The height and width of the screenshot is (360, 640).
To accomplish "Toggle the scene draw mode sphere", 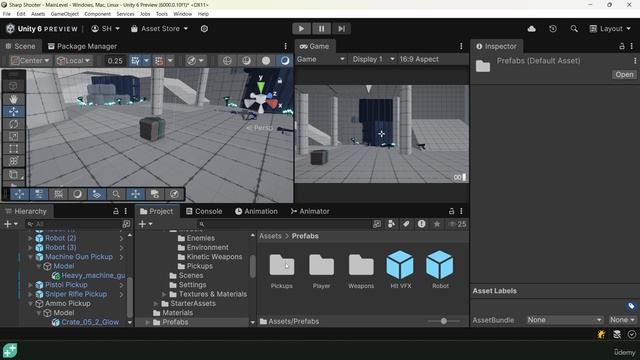I will pyautogui.click(x=266, y=60).
